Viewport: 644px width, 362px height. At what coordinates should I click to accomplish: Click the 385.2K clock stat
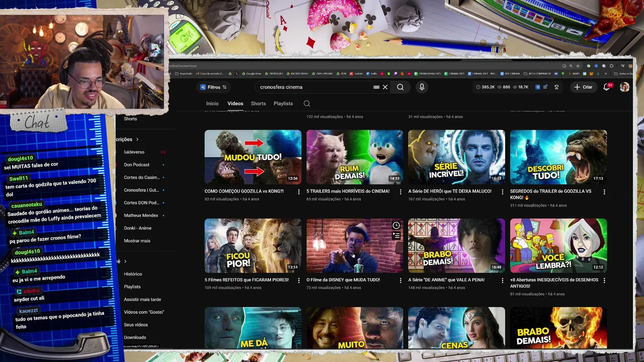(485, 87)
